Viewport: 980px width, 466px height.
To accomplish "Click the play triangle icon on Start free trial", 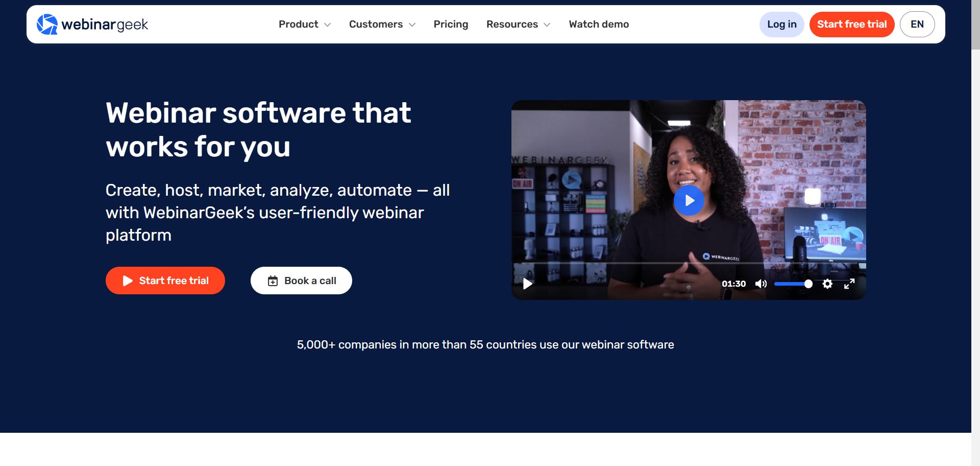I will pos(128,281).
